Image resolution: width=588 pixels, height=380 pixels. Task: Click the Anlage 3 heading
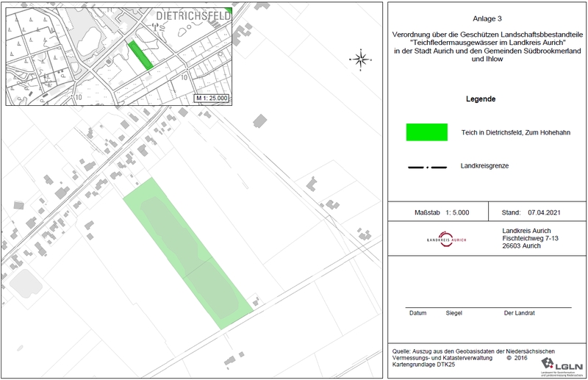[x=487, y=18]
